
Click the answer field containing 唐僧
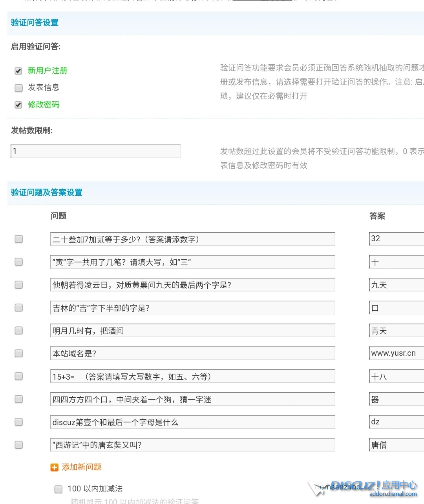tap(396, 445)
